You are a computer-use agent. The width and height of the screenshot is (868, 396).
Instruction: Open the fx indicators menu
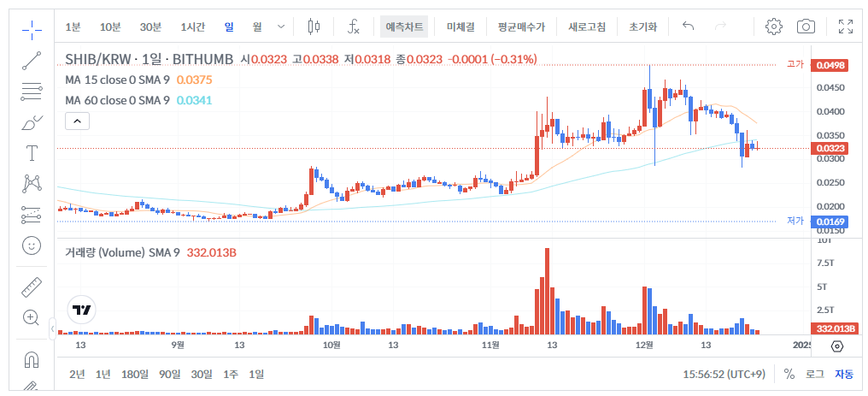click(x=353, y=27)
